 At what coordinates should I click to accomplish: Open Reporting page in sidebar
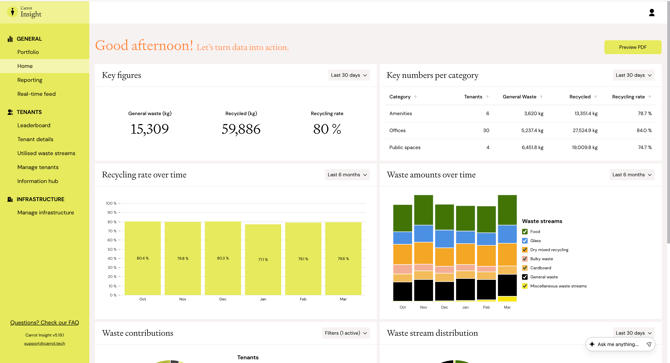[x=29, y=80]
